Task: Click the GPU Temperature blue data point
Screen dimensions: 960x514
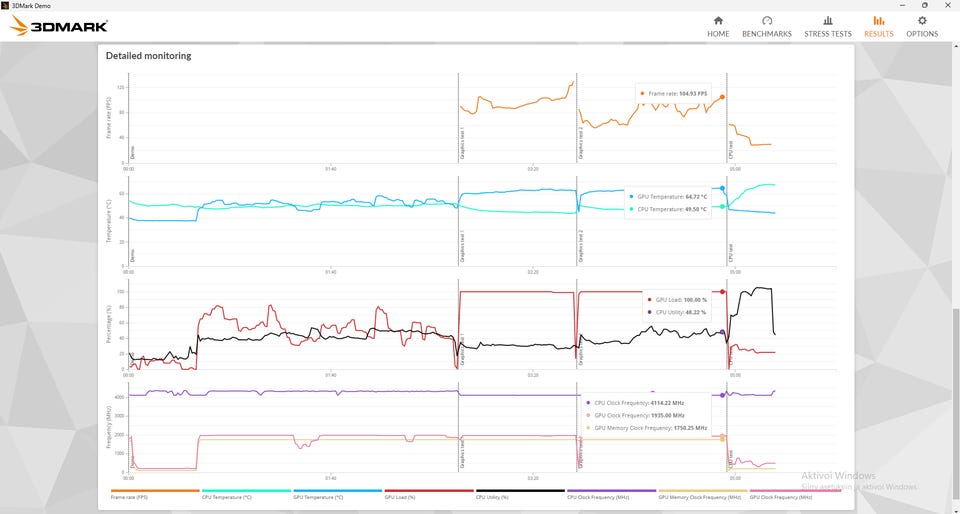Action: 722,188
